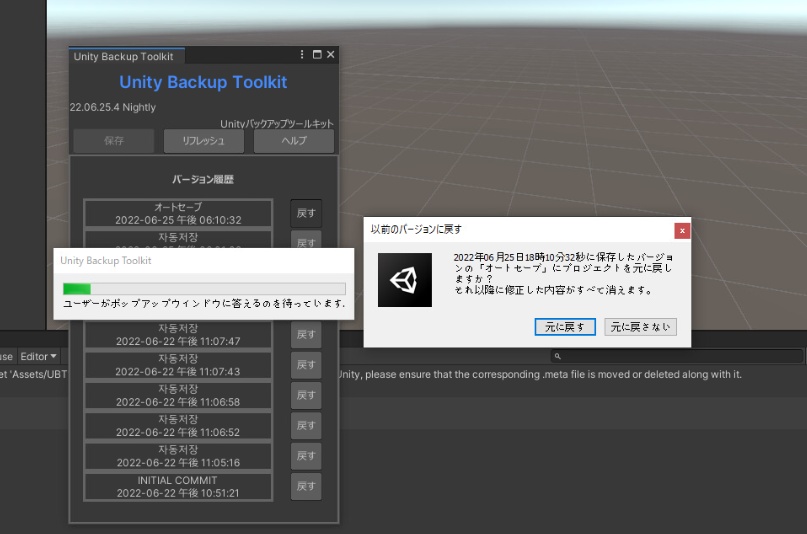
Task: Select the 2022-06-22 午後 11:06:58 entry
Action: 178,395
